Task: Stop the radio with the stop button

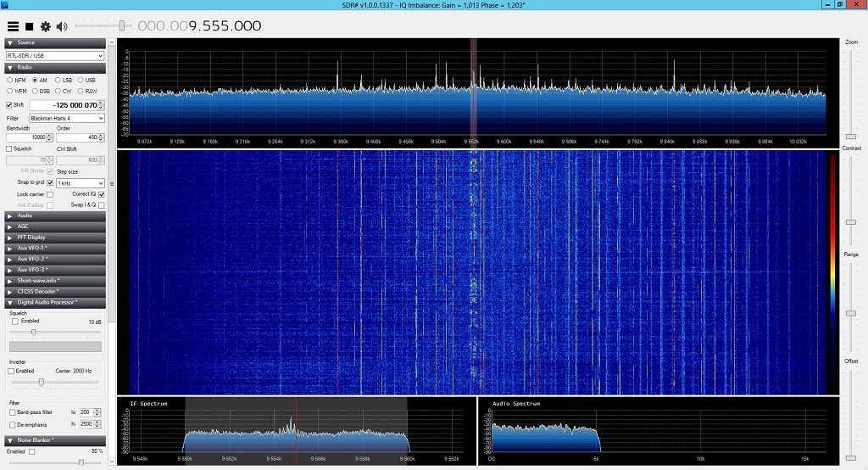Action: point(30,26)
